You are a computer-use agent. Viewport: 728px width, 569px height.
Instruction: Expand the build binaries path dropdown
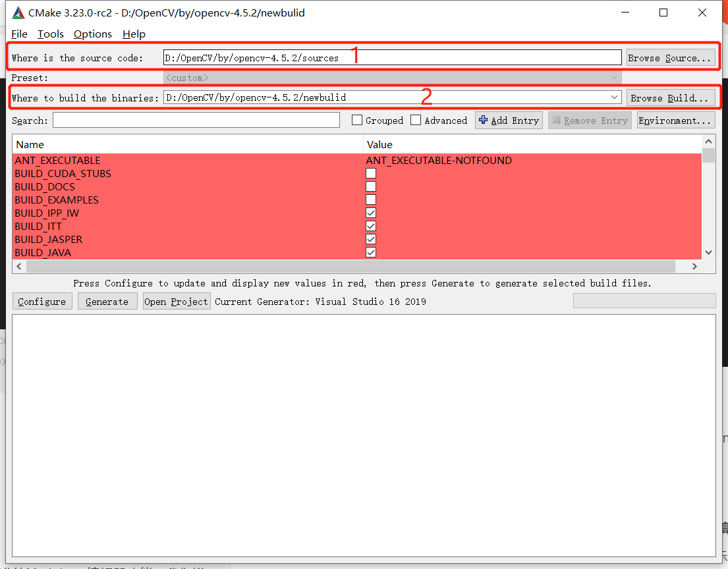pyautogui.click(x=614, y=97)
